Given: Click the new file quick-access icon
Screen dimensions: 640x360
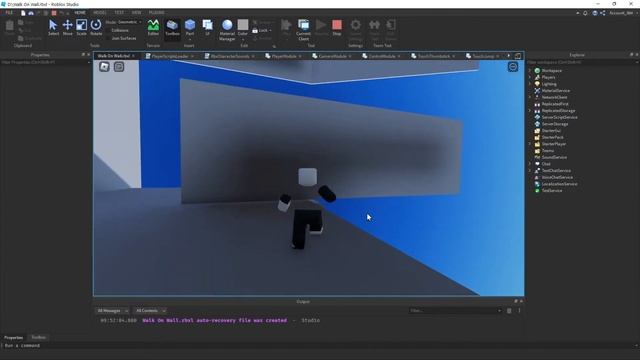Looking at the screenshot, I should click(23, 13).
